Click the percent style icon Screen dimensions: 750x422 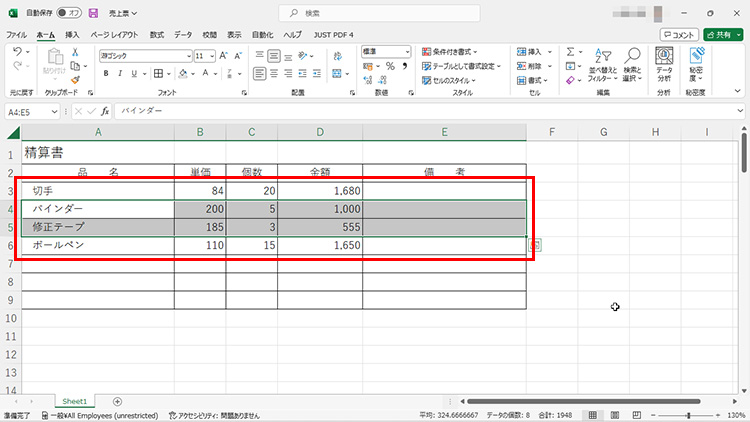(x=390, y=66)
